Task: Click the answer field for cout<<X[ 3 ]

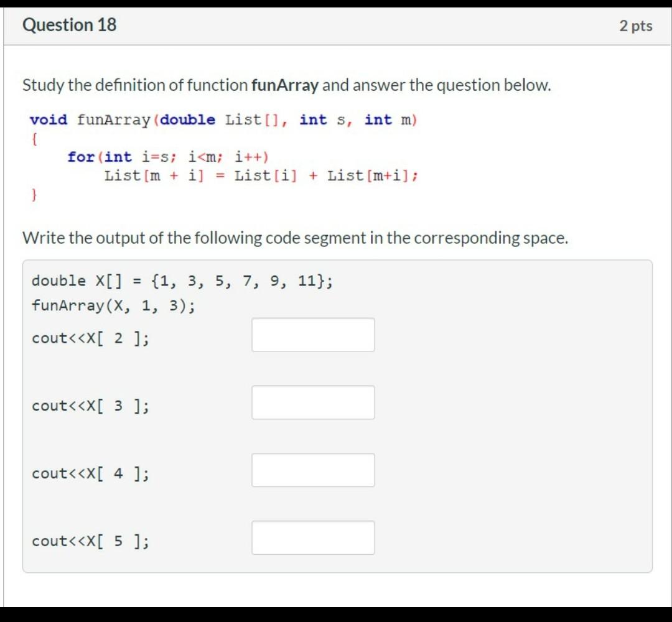Action: coord(313,402)
